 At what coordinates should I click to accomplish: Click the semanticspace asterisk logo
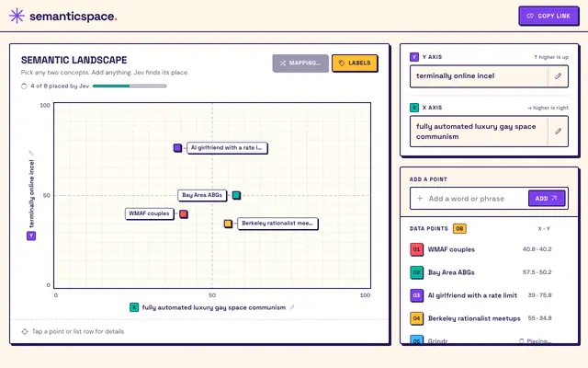click(x=17, y=16)
